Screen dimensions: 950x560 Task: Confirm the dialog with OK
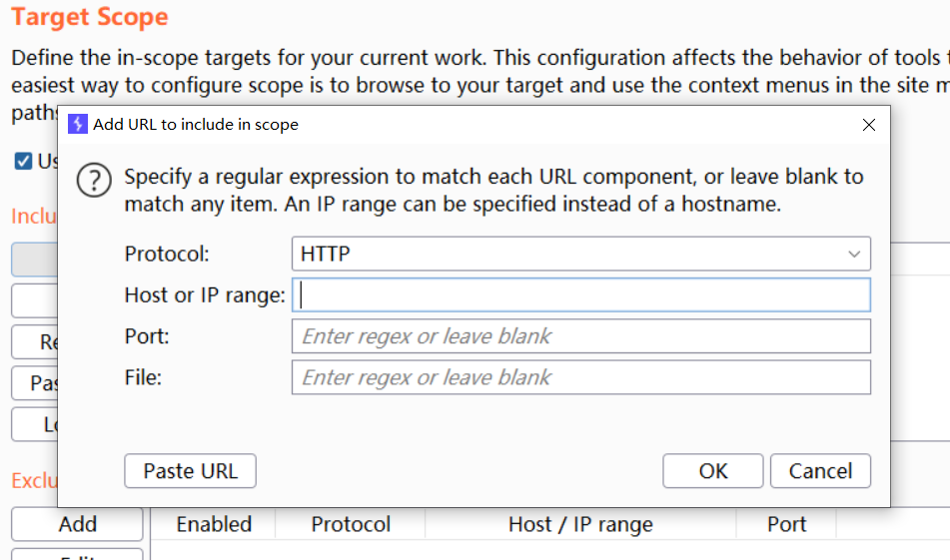pos(712,471)
